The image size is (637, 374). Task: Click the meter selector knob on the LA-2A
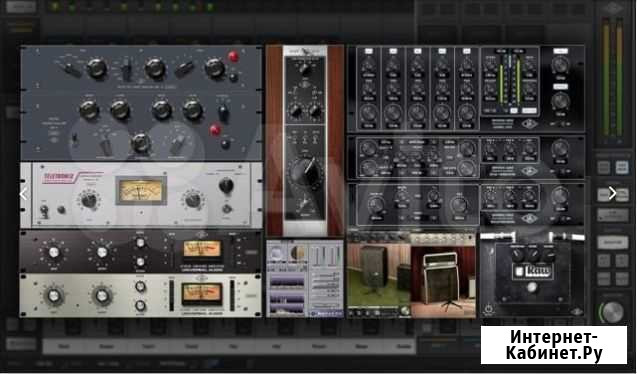(x=226, y=186)
